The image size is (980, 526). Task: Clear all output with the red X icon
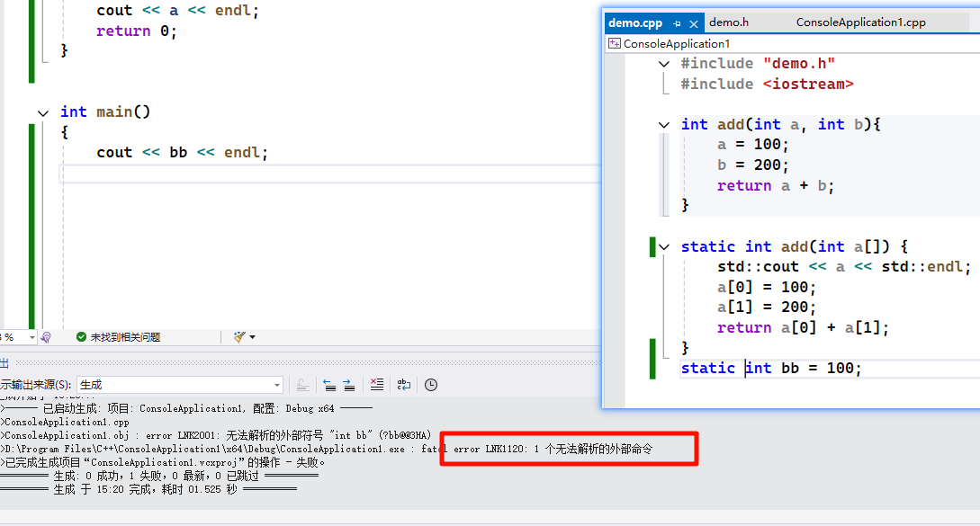click(x=377, y=385)
